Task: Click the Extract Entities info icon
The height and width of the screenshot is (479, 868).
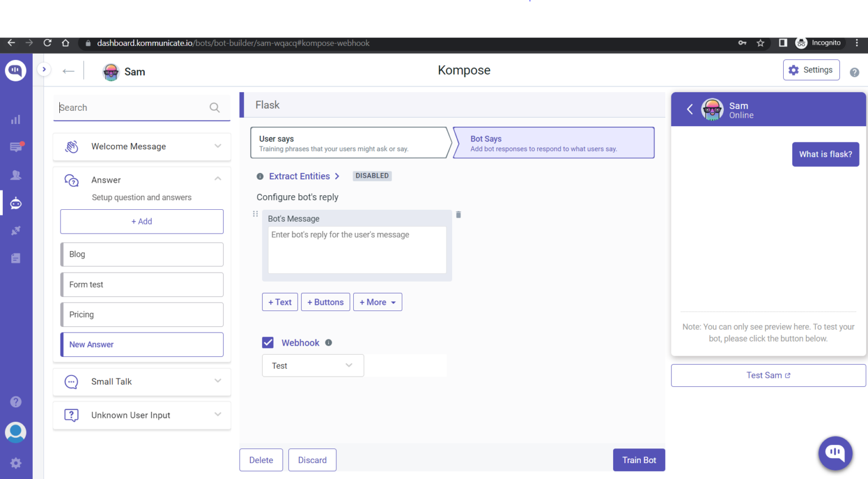Action: point(260,176)
